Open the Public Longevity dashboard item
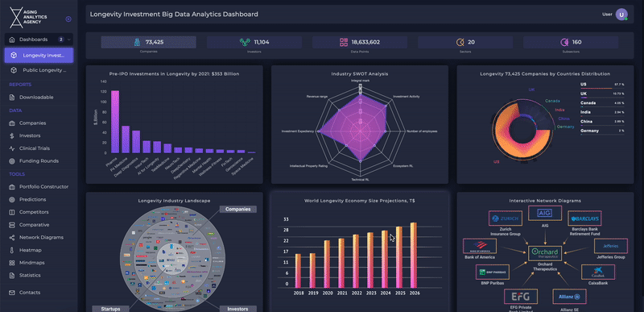This screenshot has height=312, width=644. (39, 70)
